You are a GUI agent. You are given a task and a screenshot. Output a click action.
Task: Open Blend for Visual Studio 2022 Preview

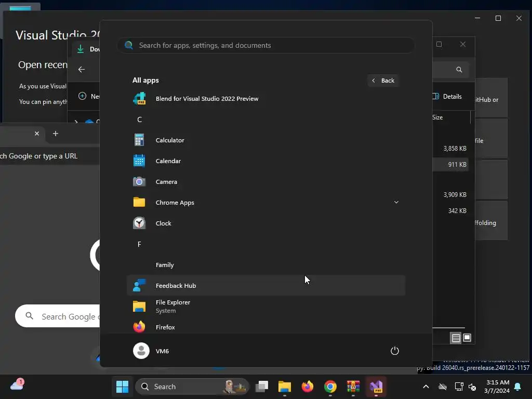265,99
